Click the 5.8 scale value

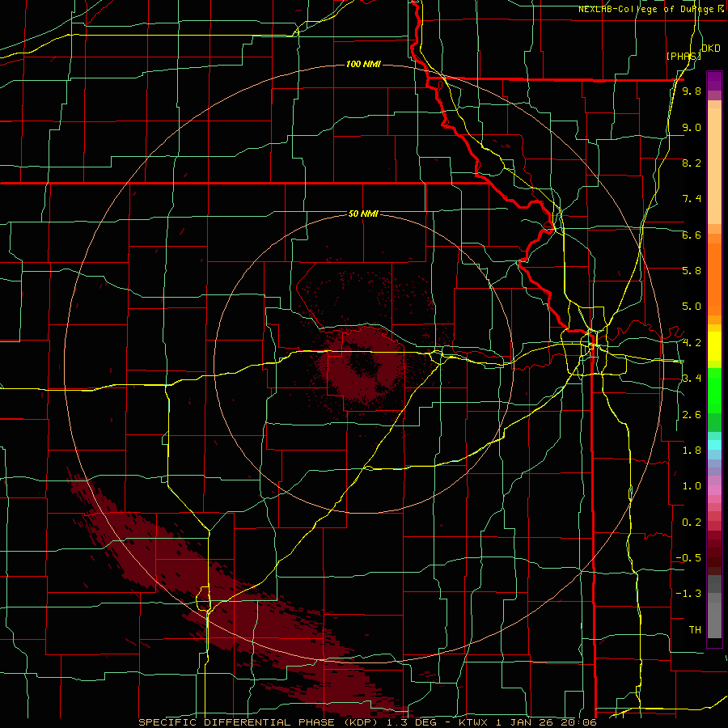(x=692, y=271)
